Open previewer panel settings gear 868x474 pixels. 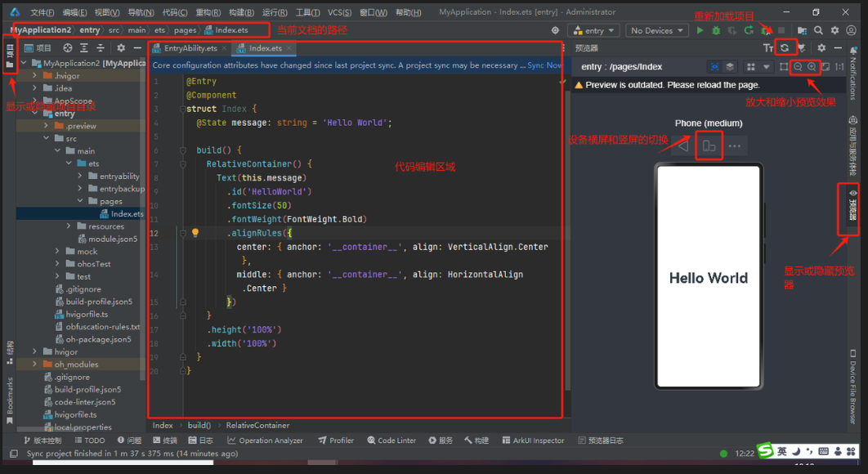[x=821, y=48]
